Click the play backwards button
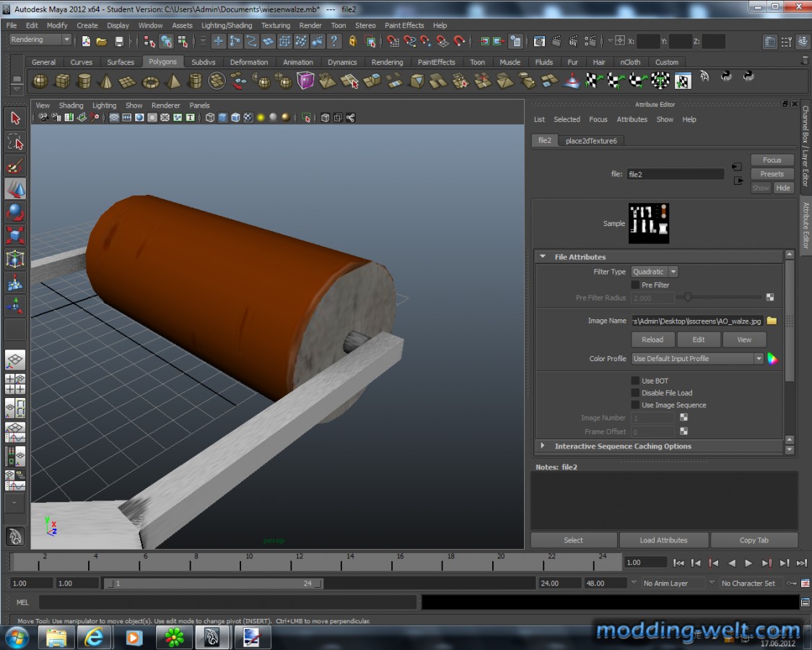The image size is (812, 650). point(731,563)
